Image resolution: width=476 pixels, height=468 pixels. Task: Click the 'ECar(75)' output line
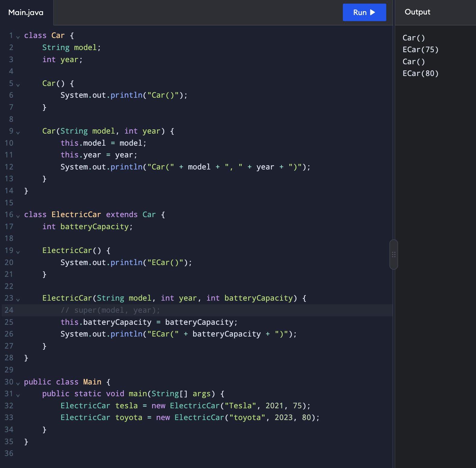point(421,49)
